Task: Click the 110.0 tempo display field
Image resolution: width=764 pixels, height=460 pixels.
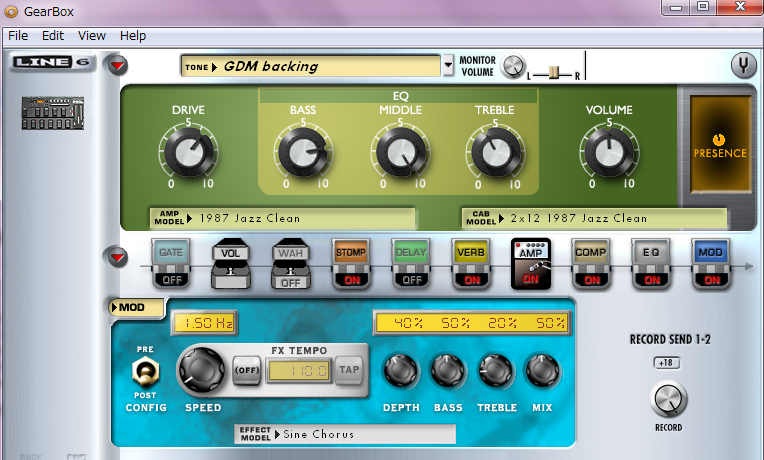Action: tap(299, 371)
